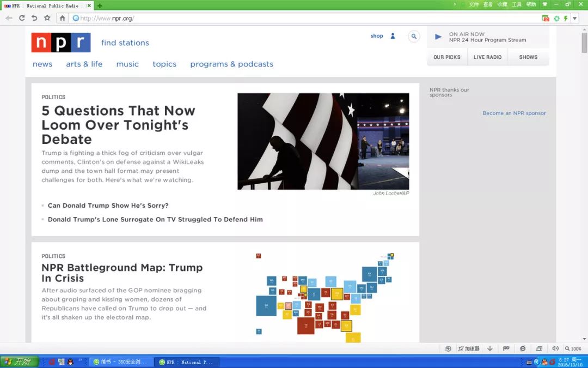Open '5 Questions That Now Loom' headline

[118, 125]
